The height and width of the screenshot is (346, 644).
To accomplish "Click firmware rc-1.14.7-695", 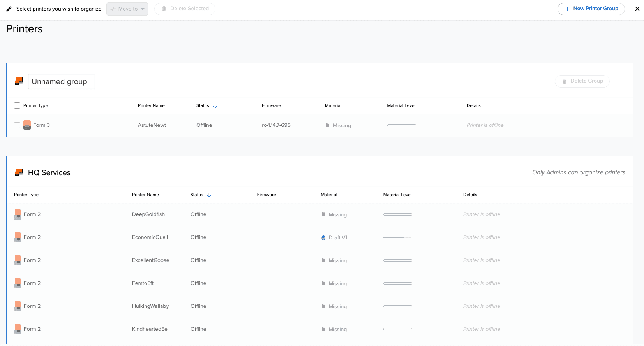I will 276,125.
